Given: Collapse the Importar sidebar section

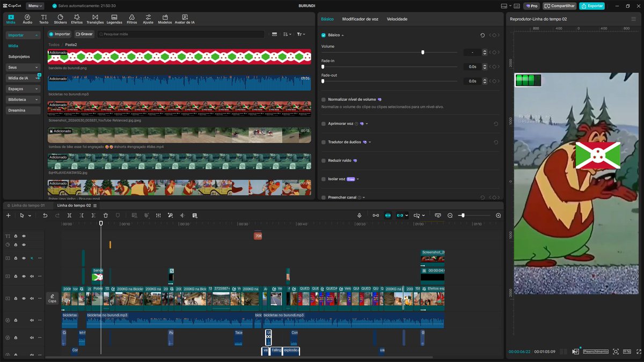Looking at the screenshot, I should 23,35.
